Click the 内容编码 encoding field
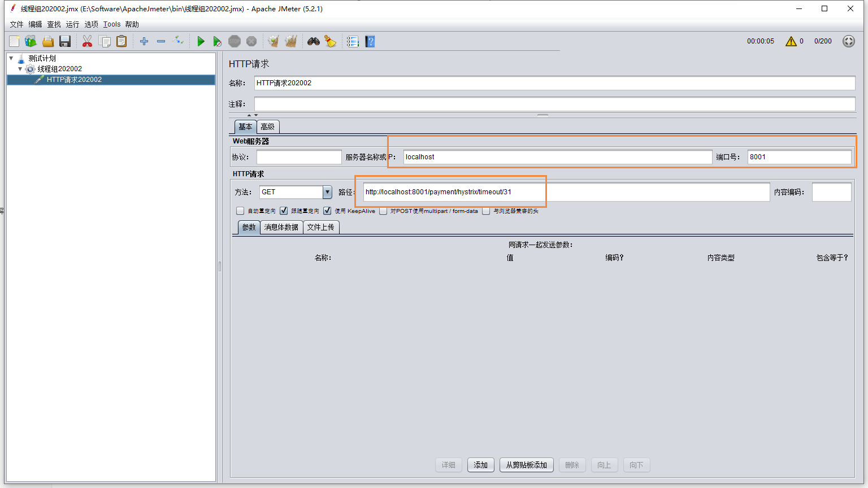This screenshot has width=868, height=488. pyautogui.click(x=831, y=192)
